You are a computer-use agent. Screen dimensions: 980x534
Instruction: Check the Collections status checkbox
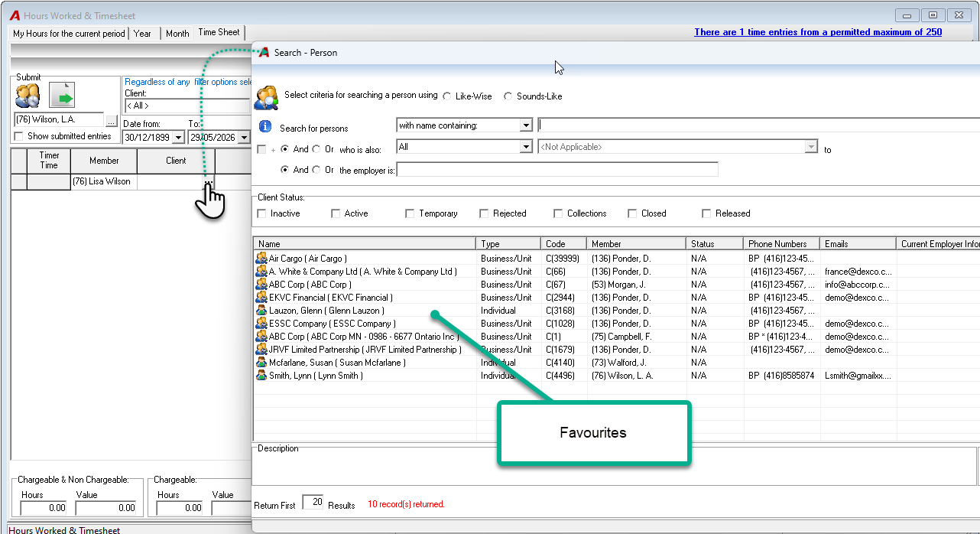558,213
